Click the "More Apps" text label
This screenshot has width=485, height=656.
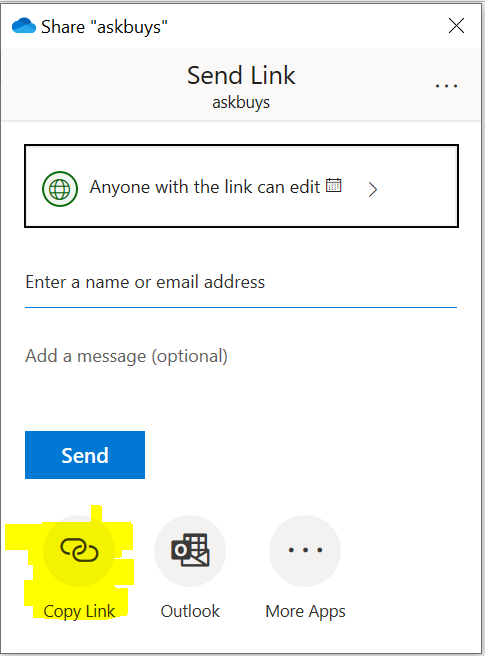pos(305,612)
